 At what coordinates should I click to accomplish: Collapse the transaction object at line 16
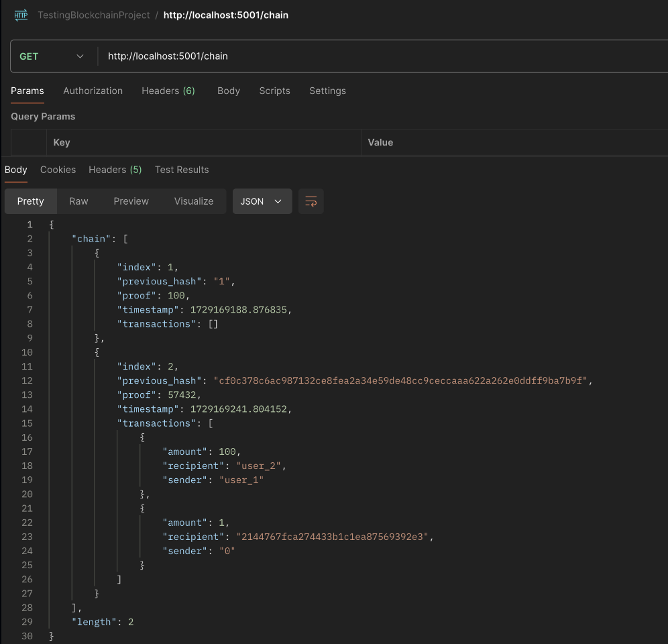(x=142, y=437)
